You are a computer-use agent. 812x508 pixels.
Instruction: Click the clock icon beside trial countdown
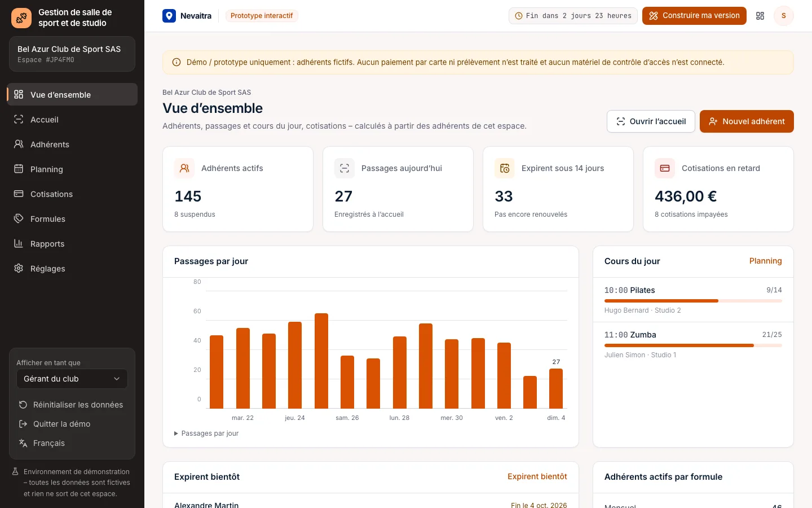click(x=519, y=16)
